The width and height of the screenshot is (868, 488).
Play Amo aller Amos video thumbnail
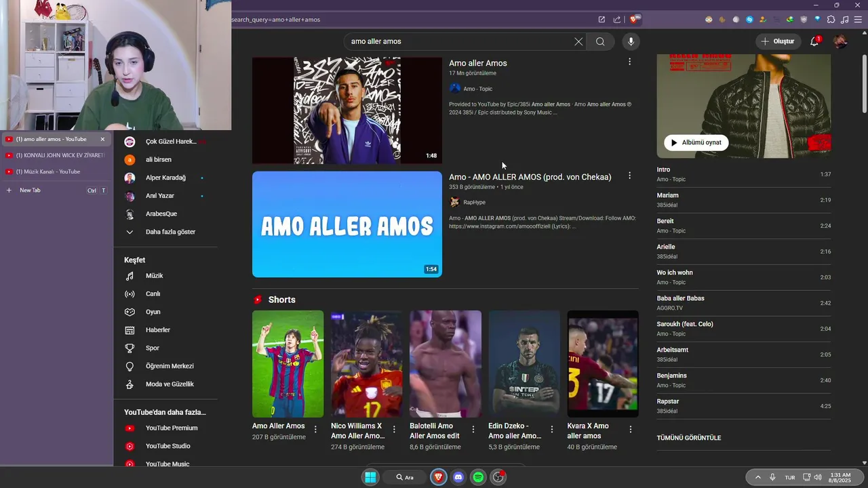pyautogui.click(x=347, y=110)
